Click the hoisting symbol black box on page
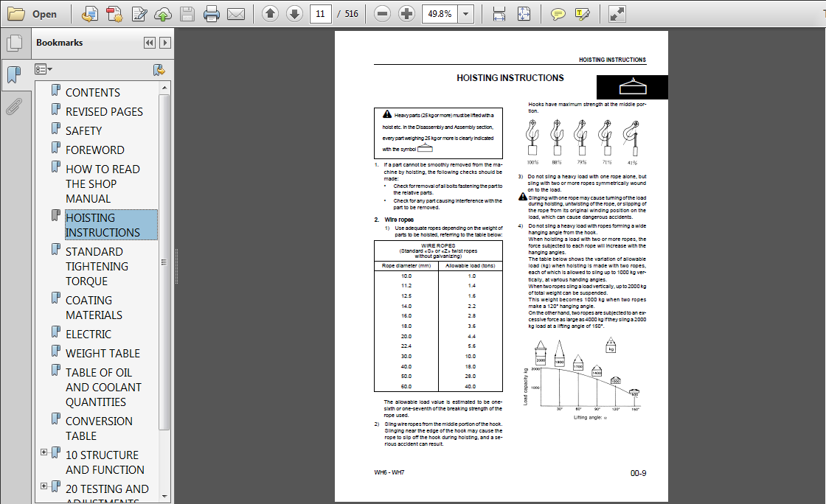This screenshot has height=504, width=826. tap(632, 87)
